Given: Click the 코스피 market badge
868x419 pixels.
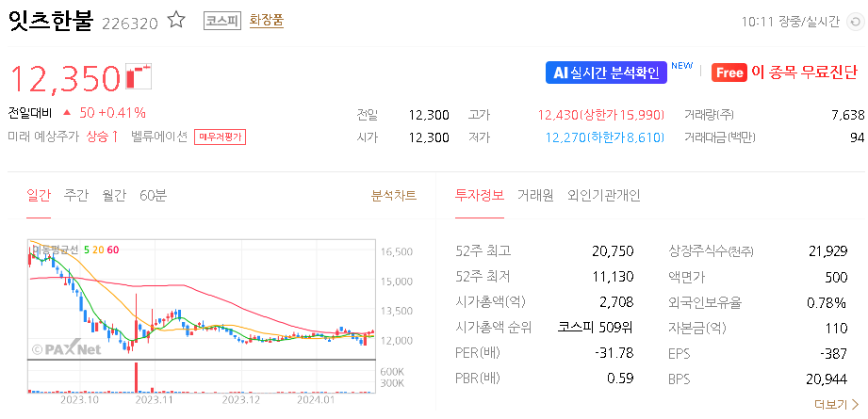Looking at the screenshot, I should 222,21.
